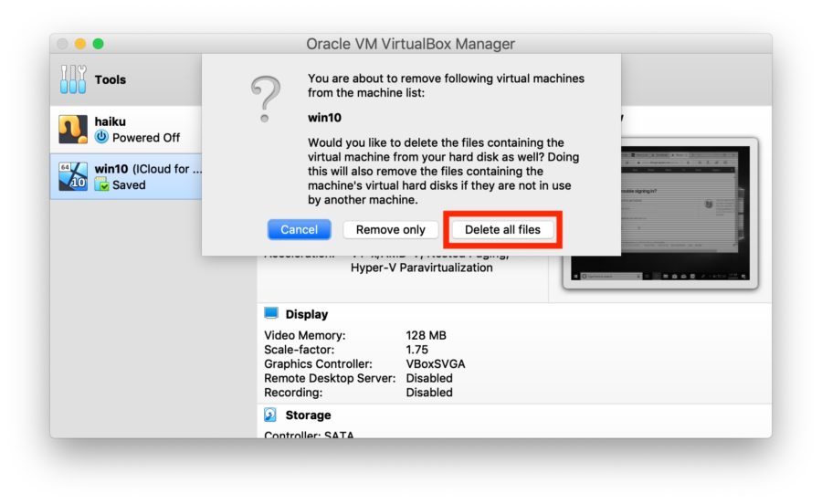
Task: Click the VBoxSVGA graphics controller value
Action: [x=435, y=363]
